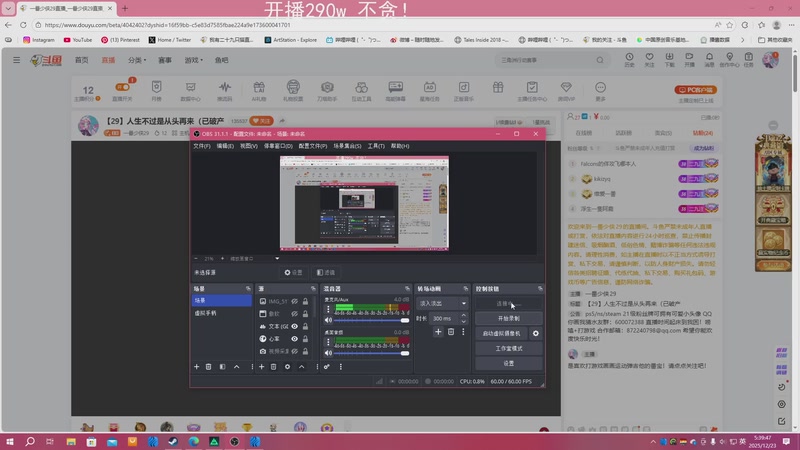Mute 桌面音频 audio channel
Viewport: 800px width, 450px height.
click(328, 353)
